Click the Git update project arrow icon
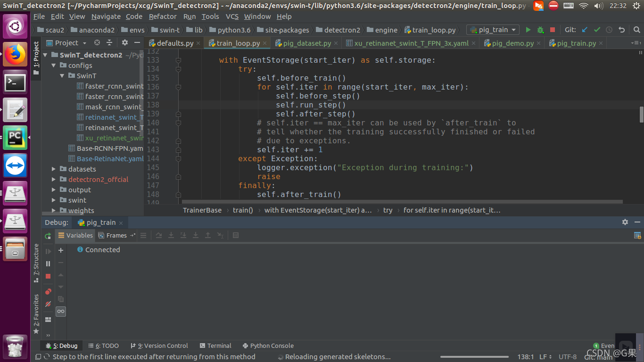This screenshot has width=644, height=362. [585, 30]
